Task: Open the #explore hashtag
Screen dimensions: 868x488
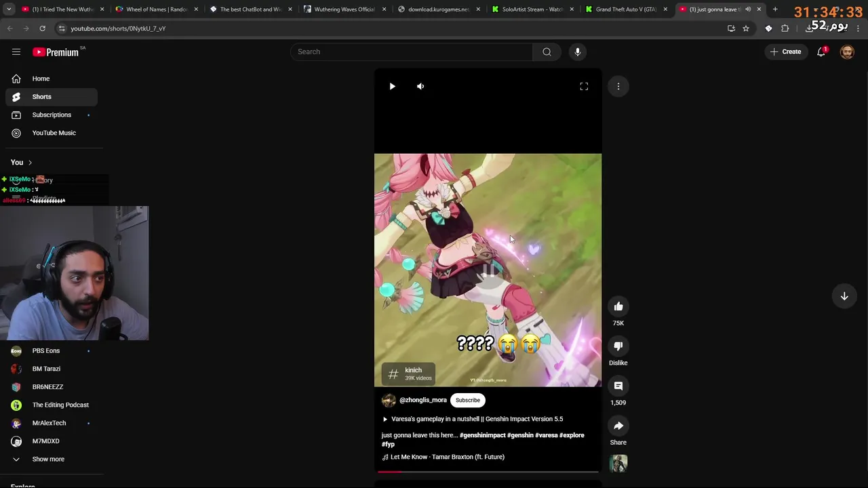Action: click(x=572, y=435)
